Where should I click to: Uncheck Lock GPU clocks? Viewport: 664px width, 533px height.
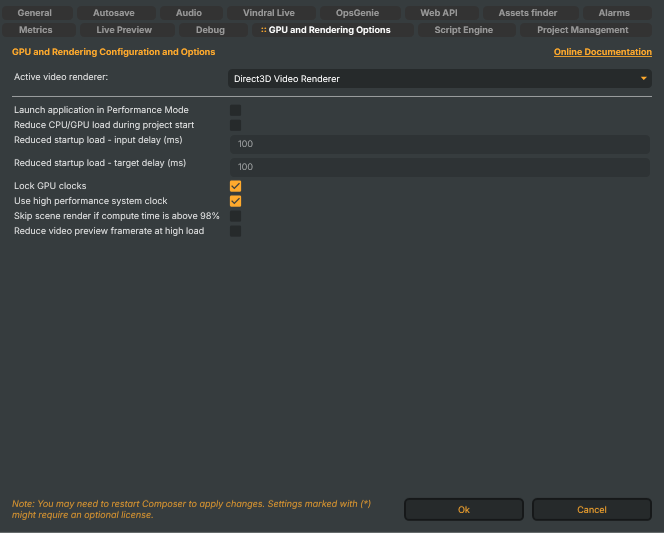coord(235,186)
